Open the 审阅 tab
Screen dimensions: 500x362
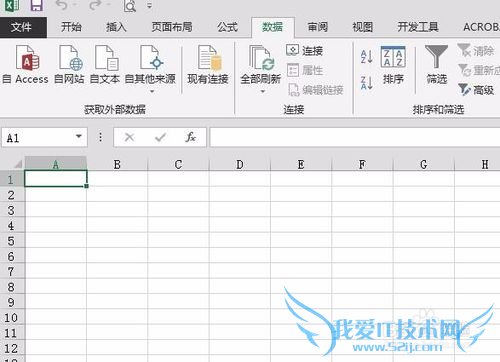coord(318,27)
